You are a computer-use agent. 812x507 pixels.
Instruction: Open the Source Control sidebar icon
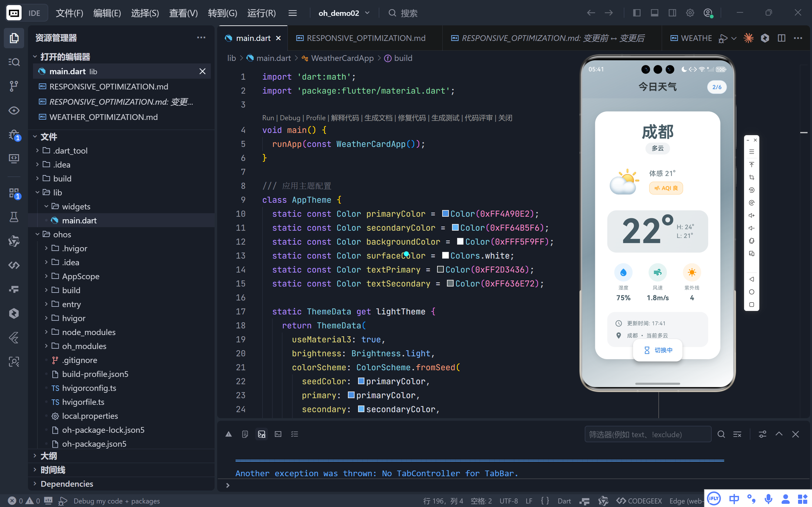[x=14, y=86]
